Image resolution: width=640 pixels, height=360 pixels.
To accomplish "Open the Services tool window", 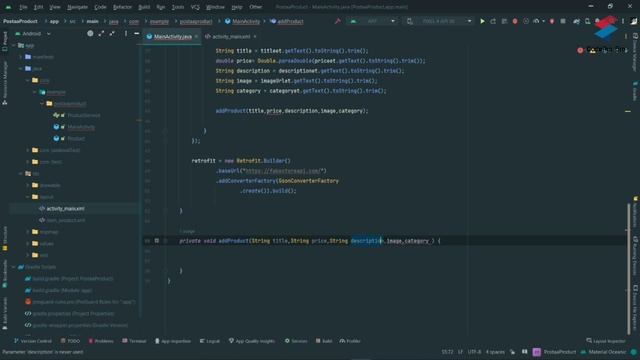I will coord(296,341).
